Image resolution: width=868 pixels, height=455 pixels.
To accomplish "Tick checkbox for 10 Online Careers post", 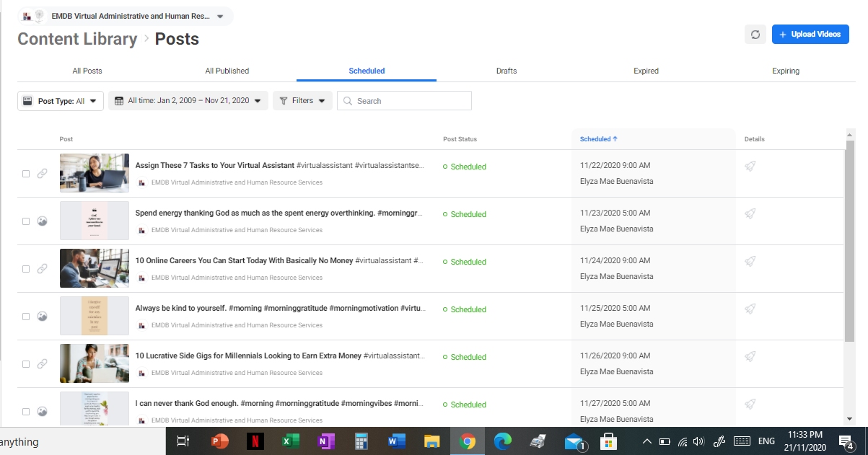I will 26,269.
